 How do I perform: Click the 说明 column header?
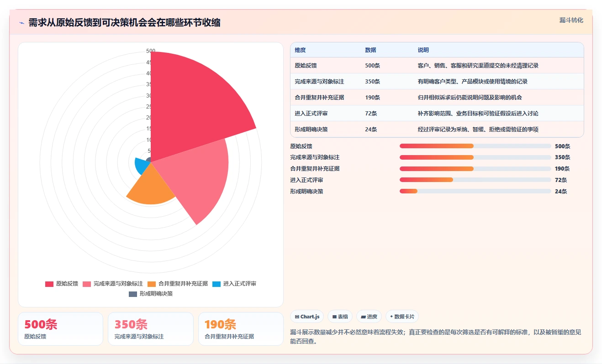[423, 50]
